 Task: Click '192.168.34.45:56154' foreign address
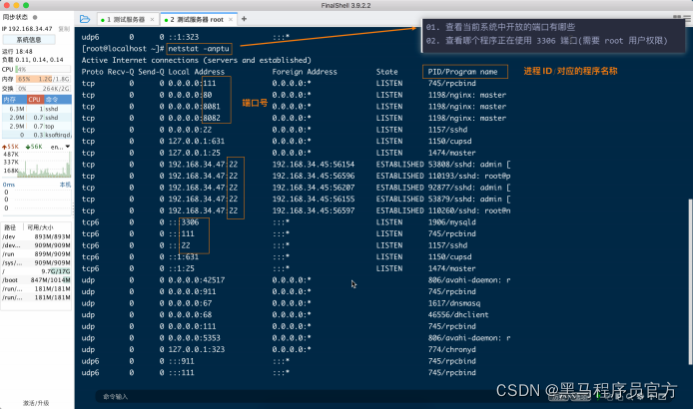pos(313,164)
